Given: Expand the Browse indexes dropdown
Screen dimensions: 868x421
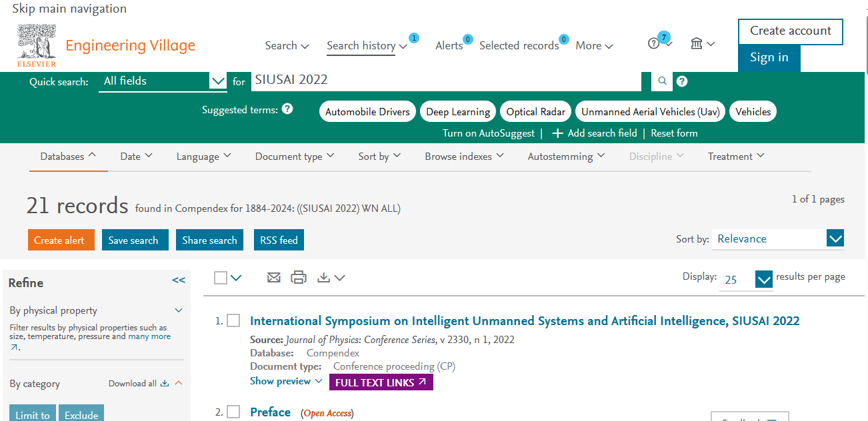Looking at the screenshot, I should click(464, 157).
